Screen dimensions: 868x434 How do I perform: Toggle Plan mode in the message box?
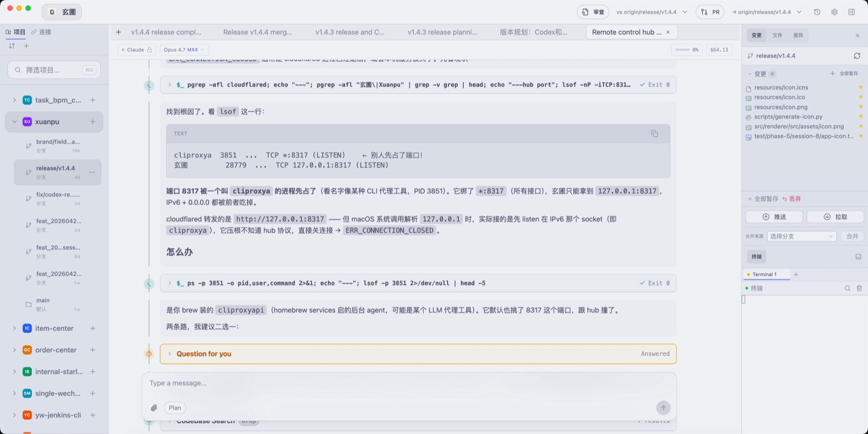175,407
